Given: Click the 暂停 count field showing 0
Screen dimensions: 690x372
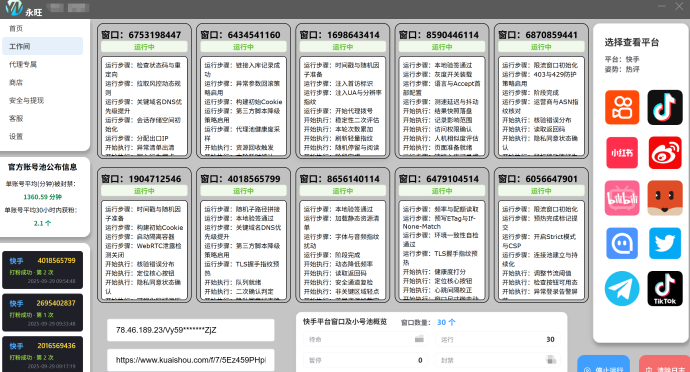Looking at the screenshot, I should [x=365, y=360].
